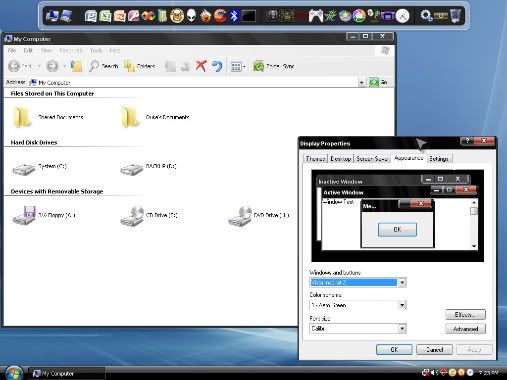Switch to the Desktop tab

tap(340, 159)
